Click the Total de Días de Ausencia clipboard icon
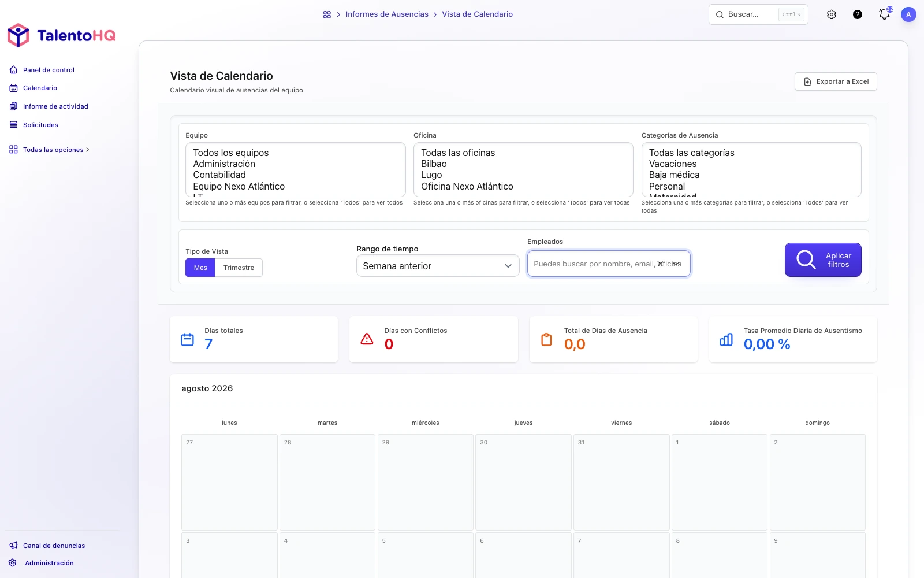Image resolution: width=924 pixels, height=578 pixels. (x=547, y=339)
